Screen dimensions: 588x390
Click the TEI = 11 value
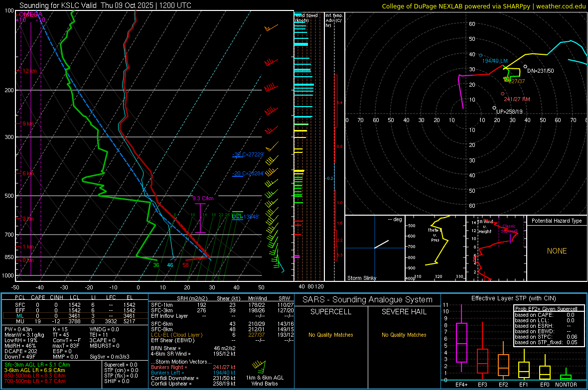tap(99, 335)
